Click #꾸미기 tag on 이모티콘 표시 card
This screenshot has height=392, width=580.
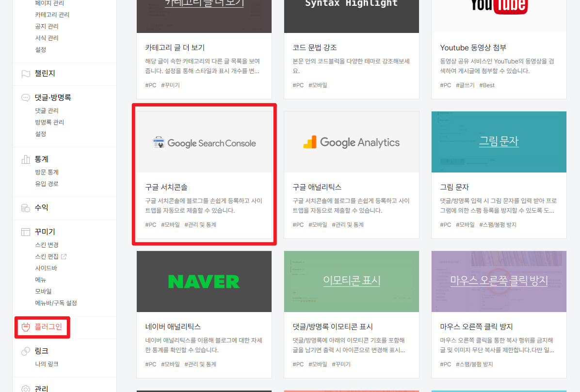pyautogui.click(x=340, y=365)
